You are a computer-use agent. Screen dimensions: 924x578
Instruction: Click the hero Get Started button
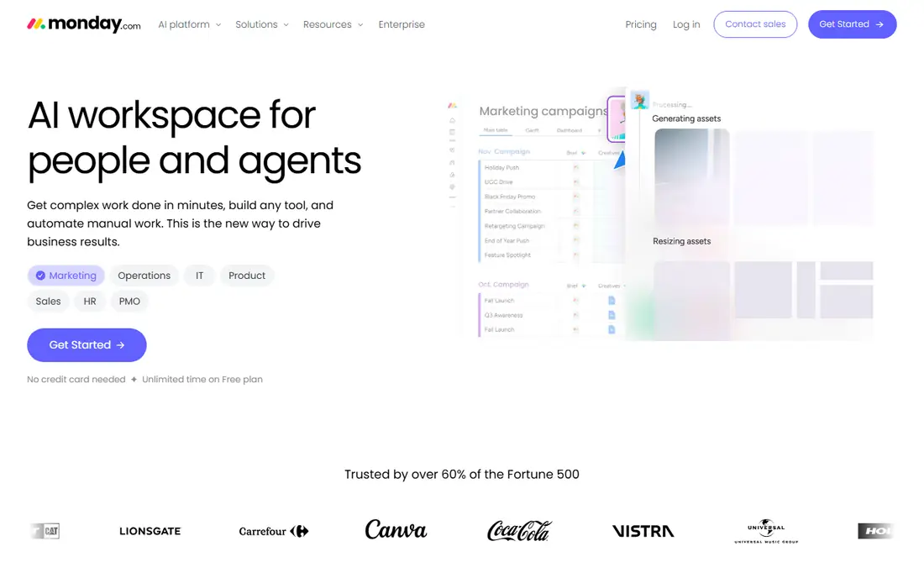pos(87,344)
